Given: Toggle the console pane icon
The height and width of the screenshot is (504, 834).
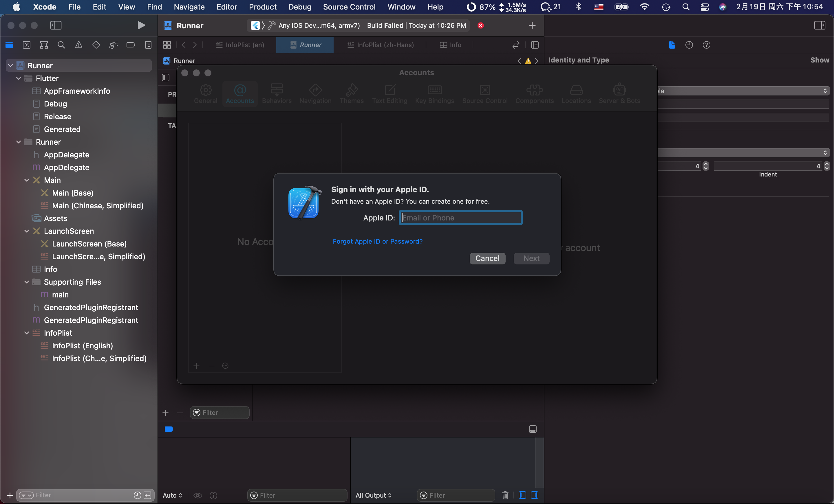Looking at the screenshot, I should click(535, 495).
